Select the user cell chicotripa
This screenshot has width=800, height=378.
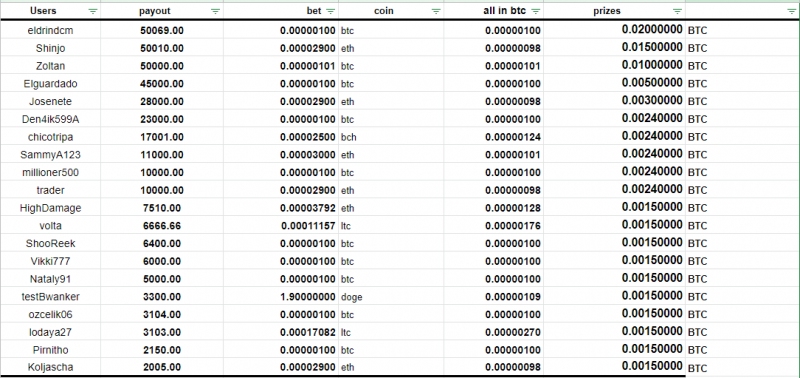pos(51,137)
